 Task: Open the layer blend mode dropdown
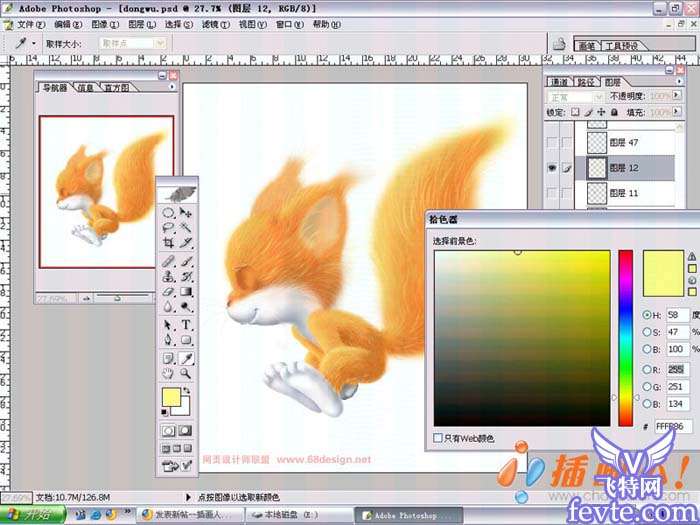[x=575, y=97]
